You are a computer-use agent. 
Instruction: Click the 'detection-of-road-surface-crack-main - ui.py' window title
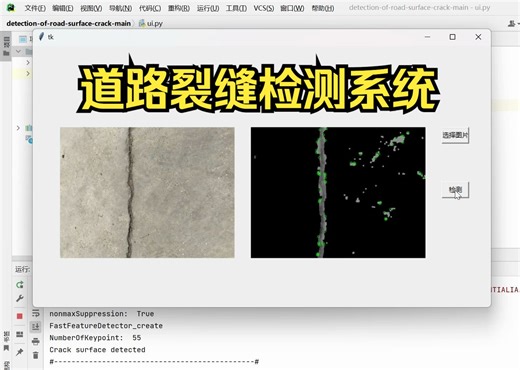click(x=419, y=7)
